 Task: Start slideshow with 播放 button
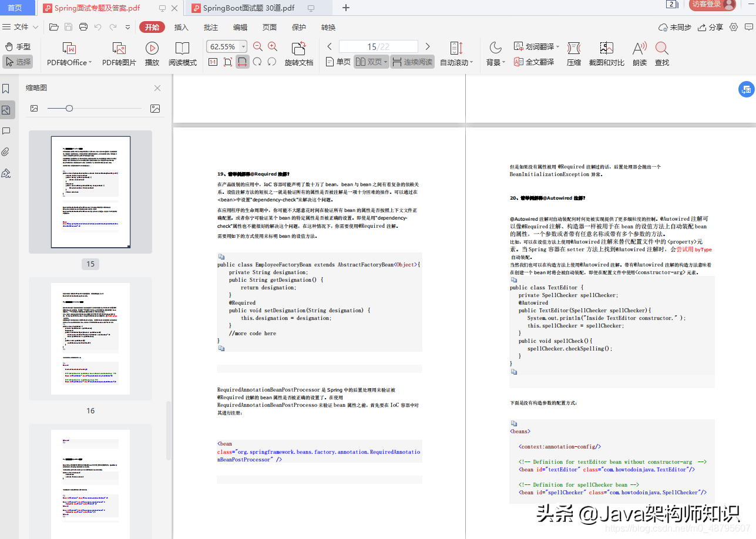(x=152, y=55)
